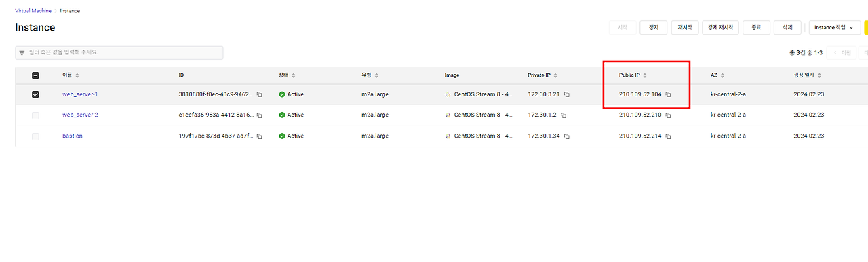The height and width of the screenshot is (262, 868).
Task: Toggle the select-all header checkbox
Action: [x=35, y=75]
